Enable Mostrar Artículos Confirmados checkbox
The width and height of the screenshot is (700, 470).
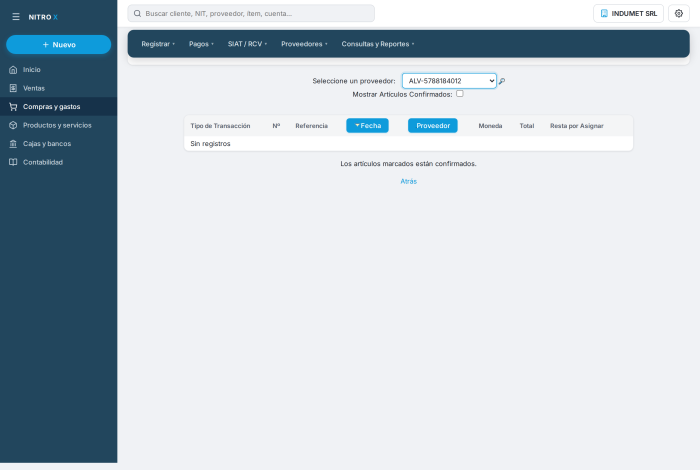pos(460,94)
